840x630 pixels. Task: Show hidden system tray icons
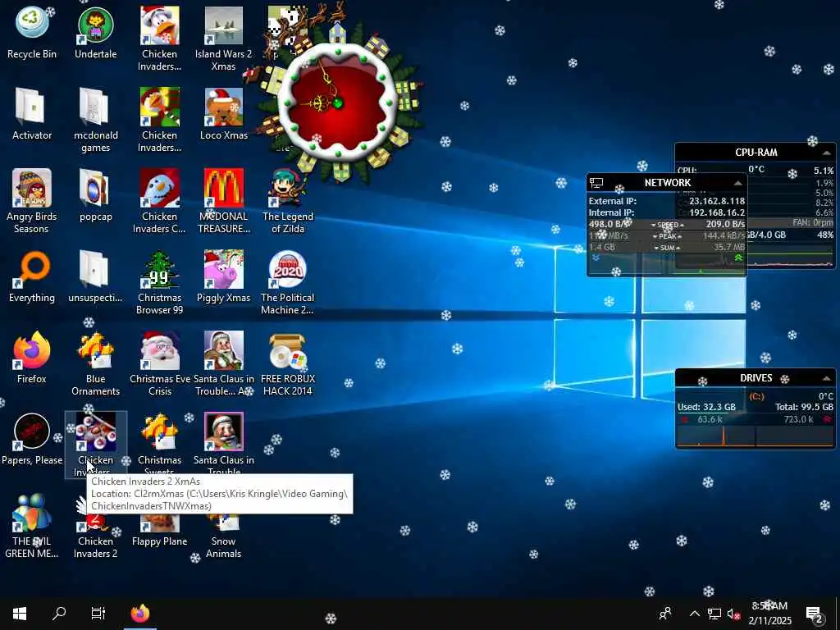(x=694, y=614)
